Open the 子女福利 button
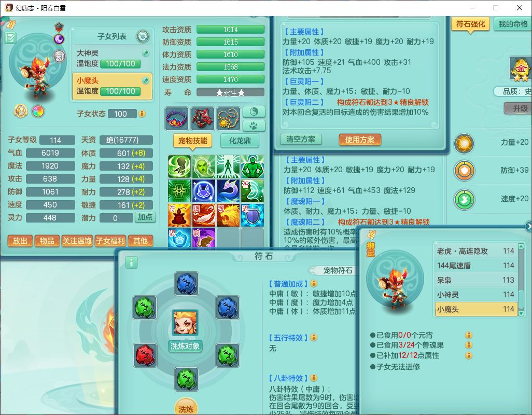 click(110, 241)
